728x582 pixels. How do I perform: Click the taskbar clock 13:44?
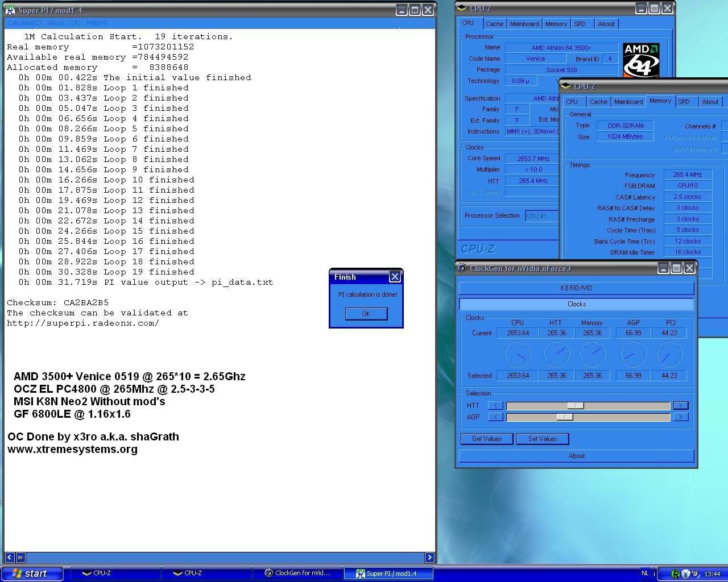coord(712,574)
